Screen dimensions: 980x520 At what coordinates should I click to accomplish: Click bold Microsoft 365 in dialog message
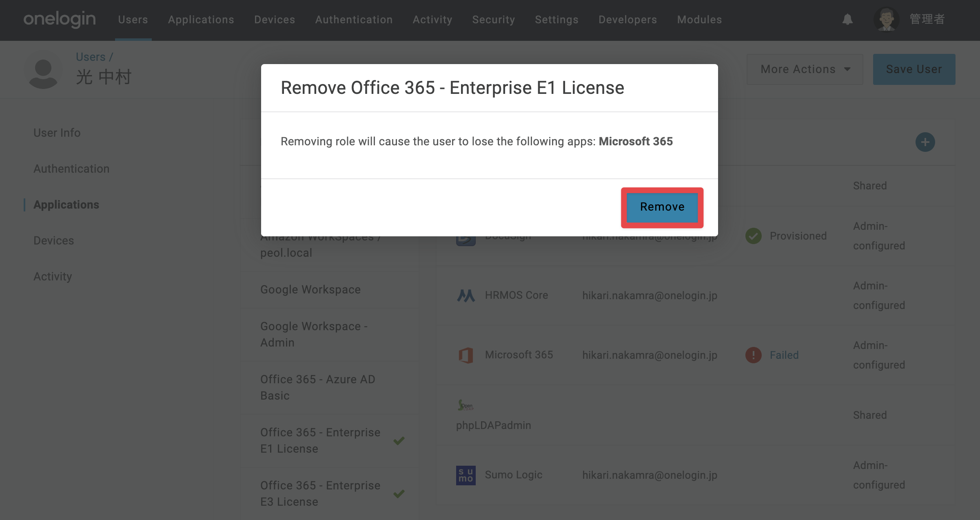click(x=636, y=141)
